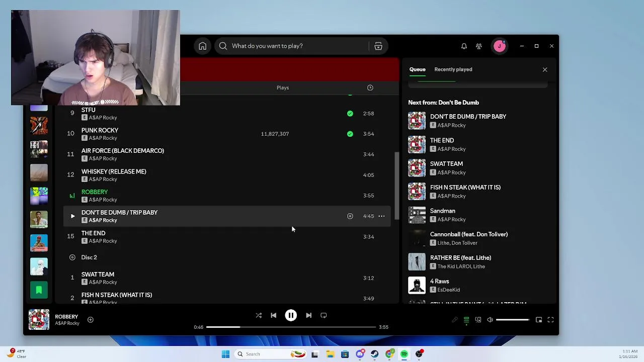Open the Miniplayer
This screenshot has height=362, width=644.
click(539, 320)
